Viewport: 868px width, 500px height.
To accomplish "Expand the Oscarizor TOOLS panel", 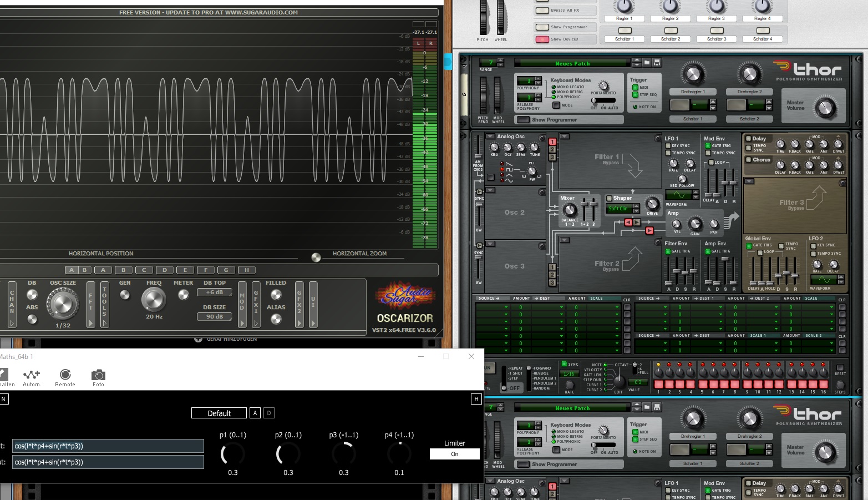I will coord(104,304).
